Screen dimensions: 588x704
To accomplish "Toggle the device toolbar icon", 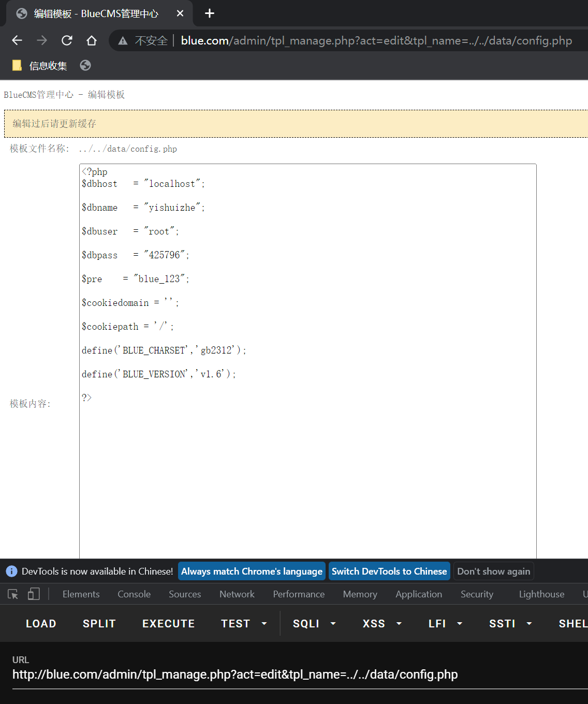I will click(x=34, y=594).
